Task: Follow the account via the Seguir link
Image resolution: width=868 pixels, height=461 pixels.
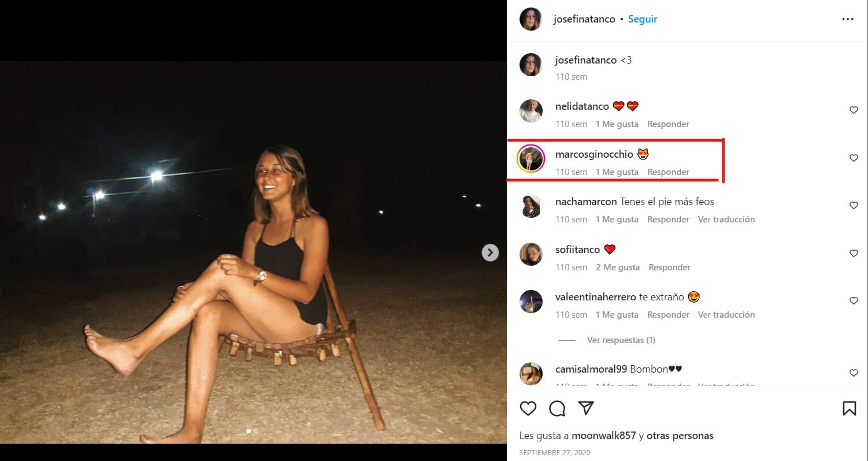Action: click(x=642, y=18)
